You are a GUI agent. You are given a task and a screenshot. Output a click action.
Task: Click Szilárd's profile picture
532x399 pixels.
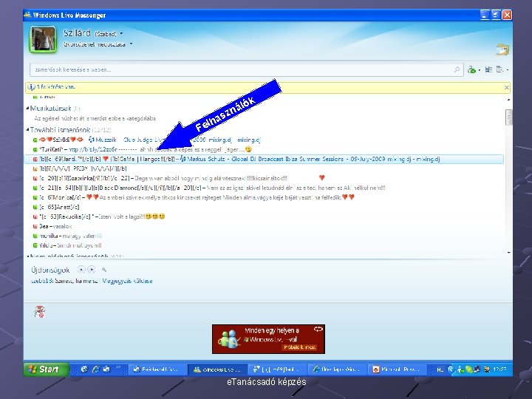tap(43, 39)
